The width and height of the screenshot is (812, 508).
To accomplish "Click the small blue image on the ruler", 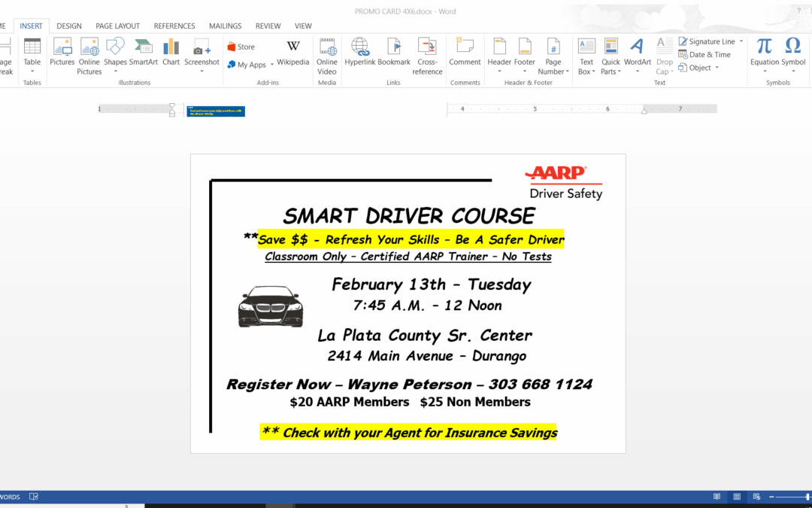I will click(216, 111).
